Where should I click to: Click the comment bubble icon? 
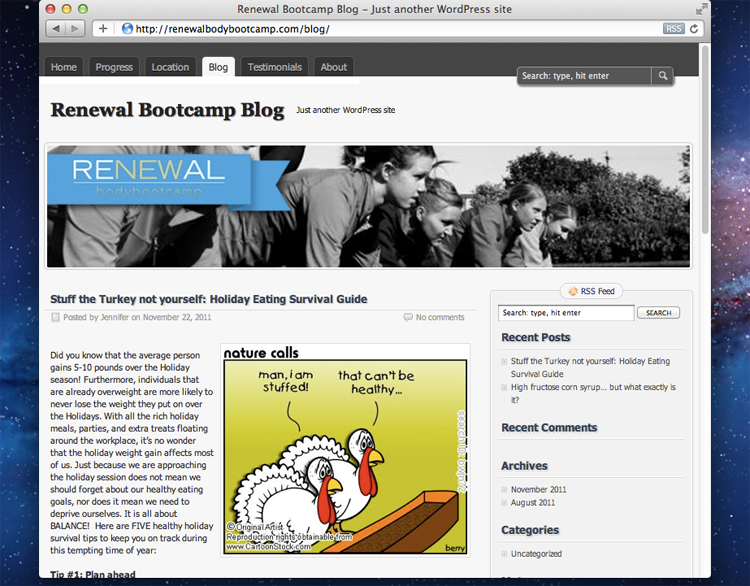[x=407, y=317]
